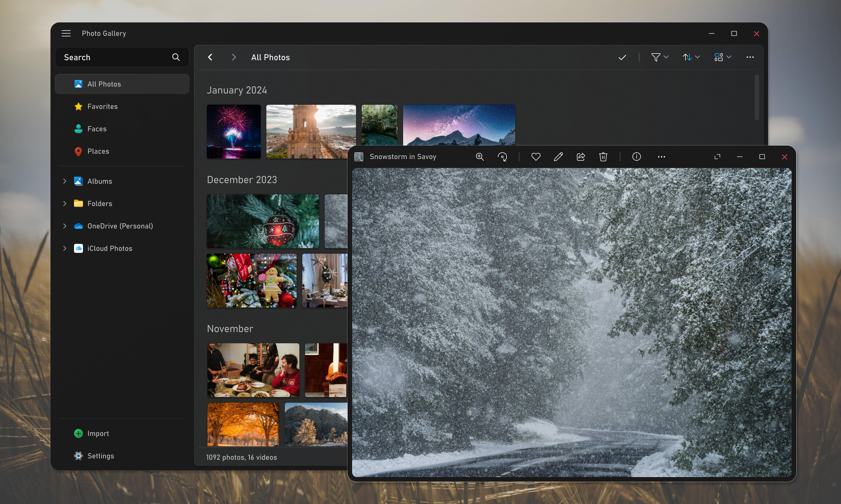841x504 pixels.
Task: Expand the Albums section
Action: pos(65,181)
